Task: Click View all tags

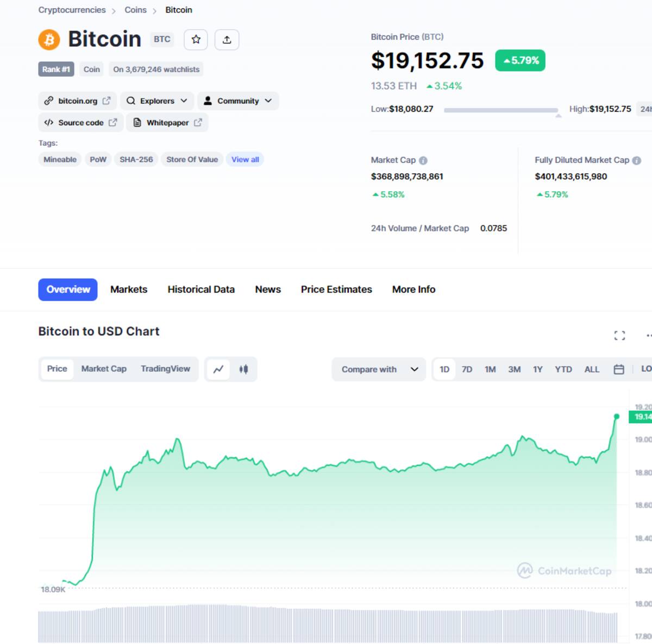Action: point(245,160)
